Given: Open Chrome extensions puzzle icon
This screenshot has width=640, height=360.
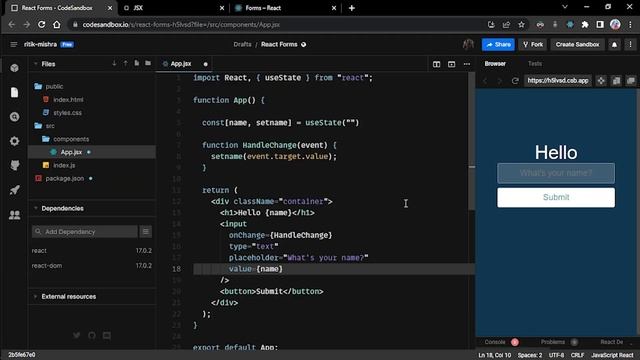Looking at the screenshot, I should (x=585, y=24).
